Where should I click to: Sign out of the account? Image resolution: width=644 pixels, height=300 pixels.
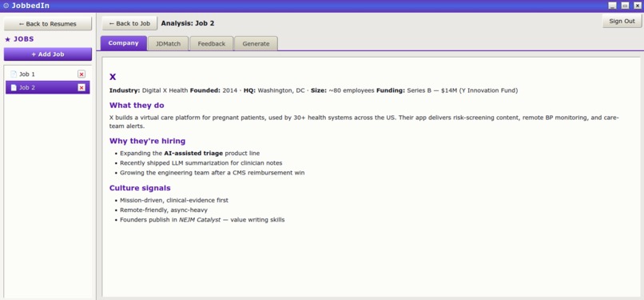pos(622,21)
